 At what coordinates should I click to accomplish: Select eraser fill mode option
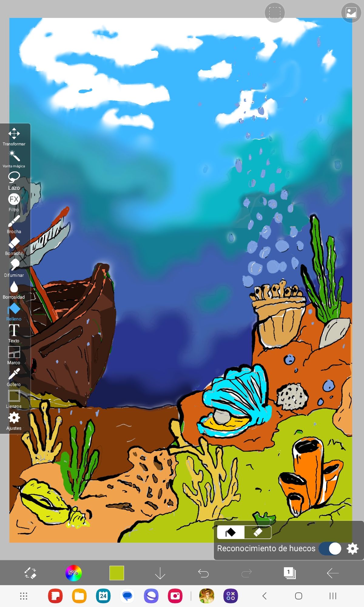(258, 532)
